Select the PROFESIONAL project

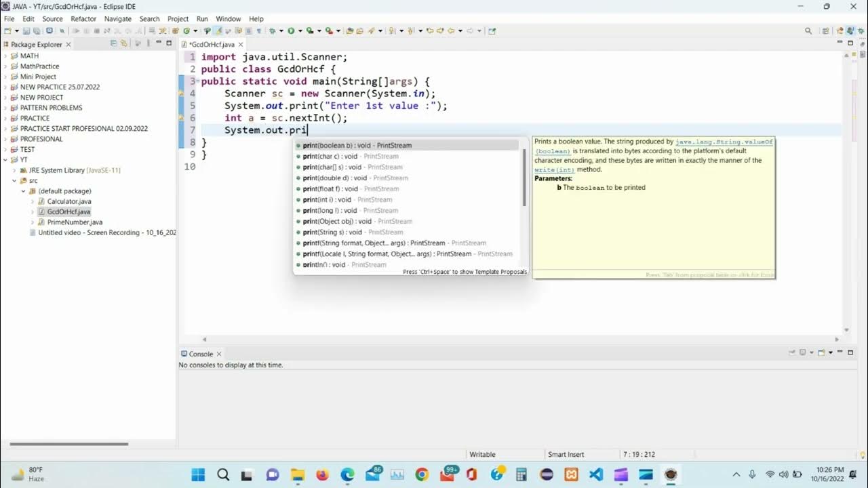[x=41, y=139]
